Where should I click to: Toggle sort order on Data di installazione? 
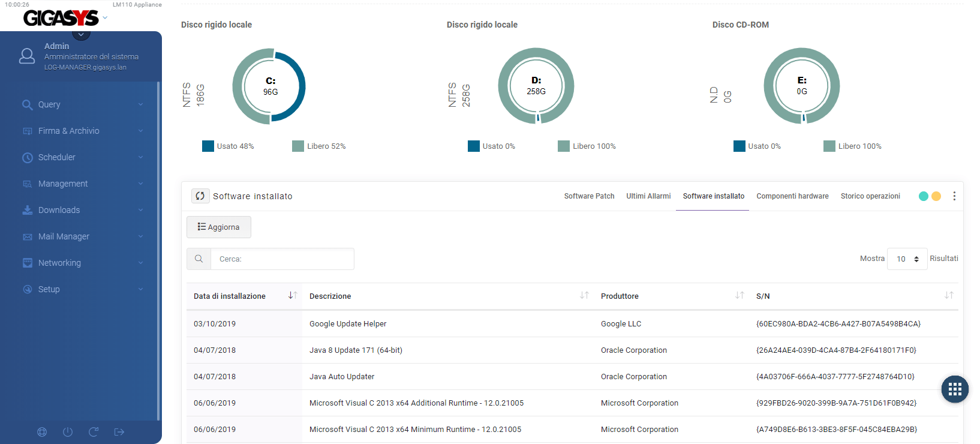point(293,296)
